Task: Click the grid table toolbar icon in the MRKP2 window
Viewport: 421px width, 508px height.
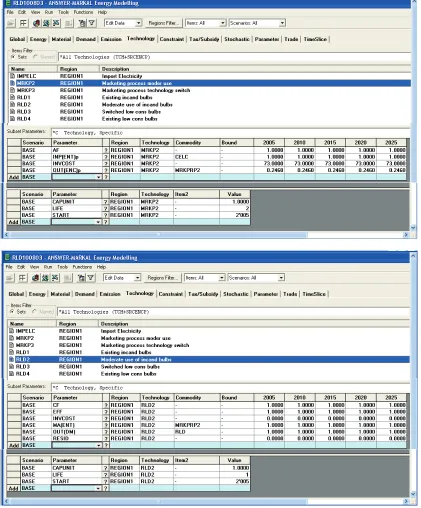Action: [x=23, y=23]
